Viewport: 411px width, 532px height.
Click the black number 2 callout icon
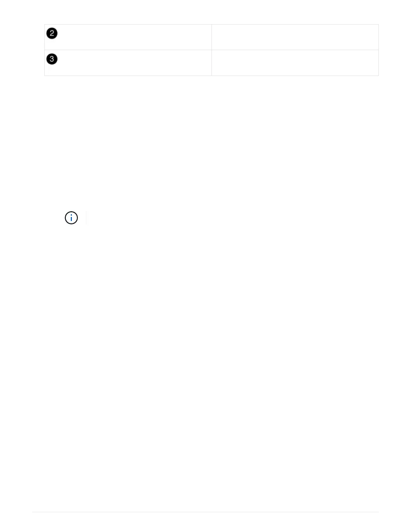pos(52,34)
